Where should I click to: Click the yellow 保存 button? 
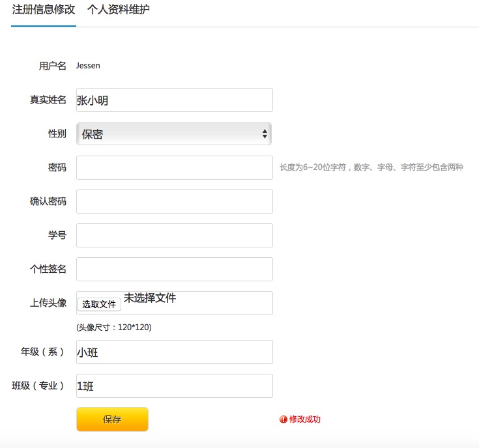[x=112, y=419]
